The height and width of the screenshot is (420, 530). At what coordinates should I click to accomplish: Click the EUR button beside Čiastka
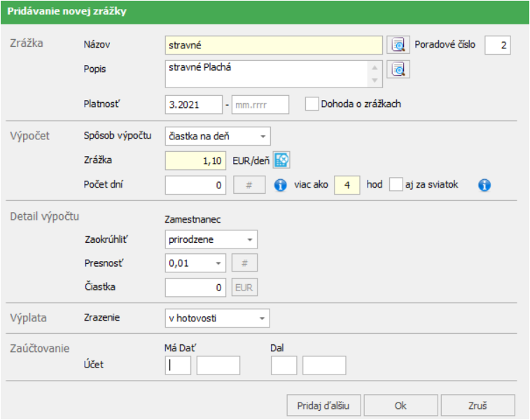pyautogui.click(x=244, y=287)
